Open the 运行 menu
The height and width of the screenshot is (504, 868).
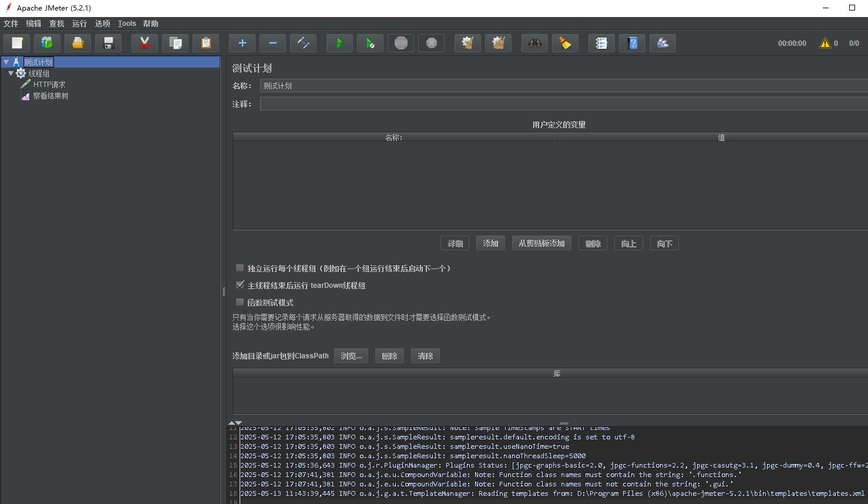click(x=79, y=23)
